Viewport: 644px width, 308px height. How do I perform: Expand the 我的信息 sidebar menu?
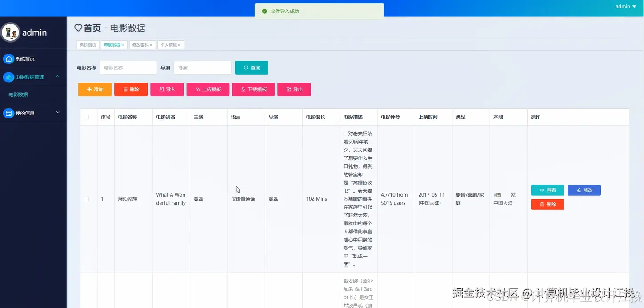pyautogui.click(x=58, y=113)
